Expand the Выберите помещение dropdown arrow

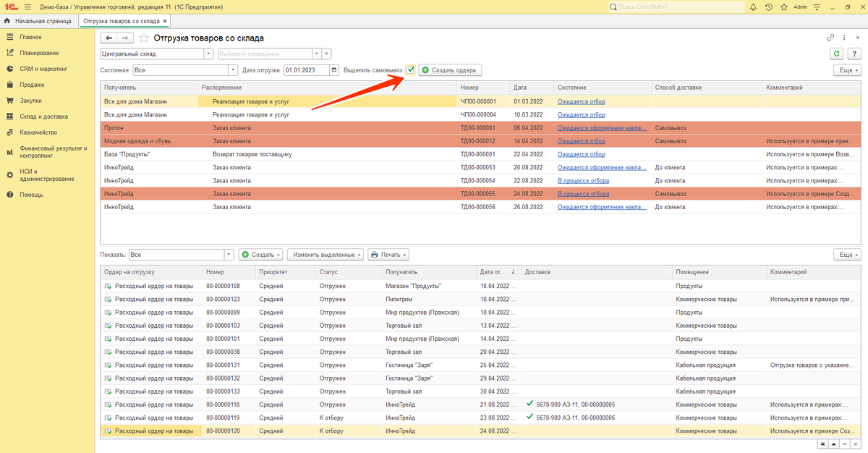click(x=317, y=54)
